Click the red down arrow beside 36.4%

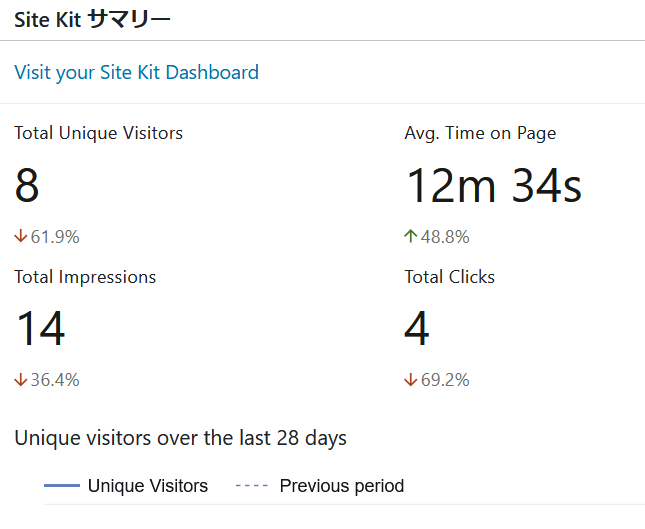click(x=21, y=380)
